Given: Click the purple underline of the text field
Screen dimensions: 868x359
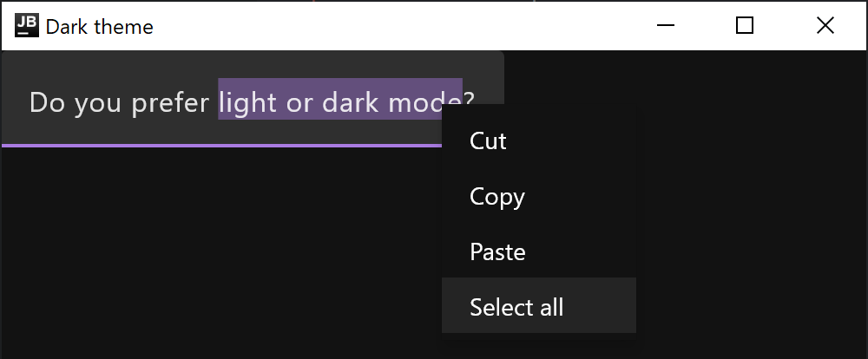Looking at the screenshot, I should [217, 146].
